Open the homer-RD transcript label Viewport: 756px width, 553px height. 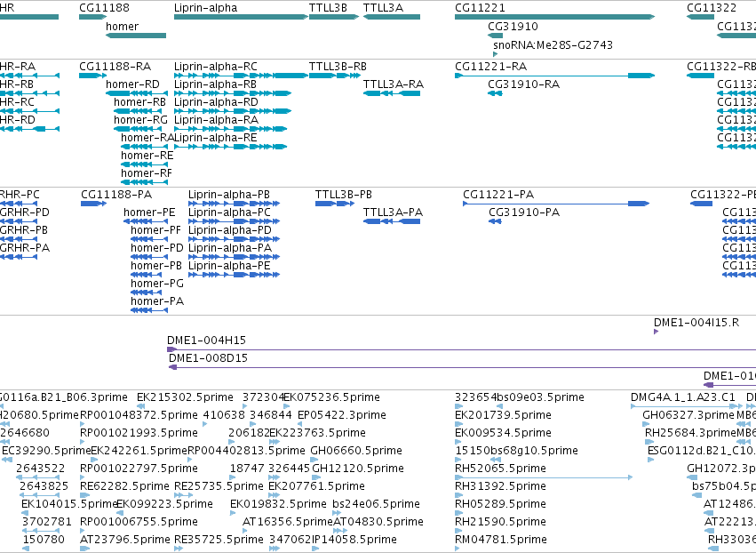point(132,84)
